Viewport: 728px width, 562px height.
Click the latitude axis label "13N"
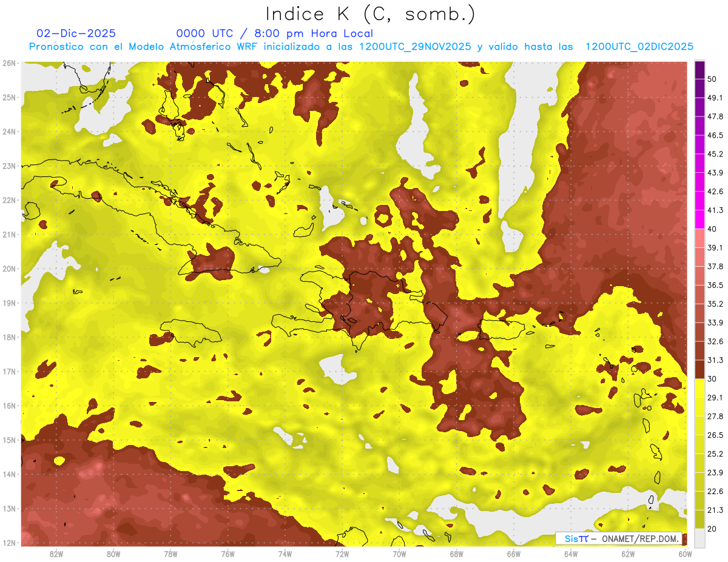9,508
